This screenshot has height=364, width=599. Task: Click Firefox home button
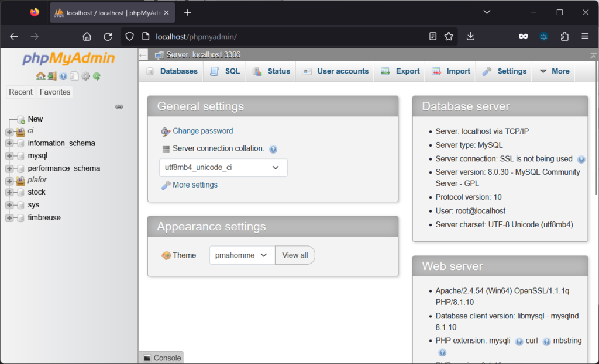[x=87, y=37]
